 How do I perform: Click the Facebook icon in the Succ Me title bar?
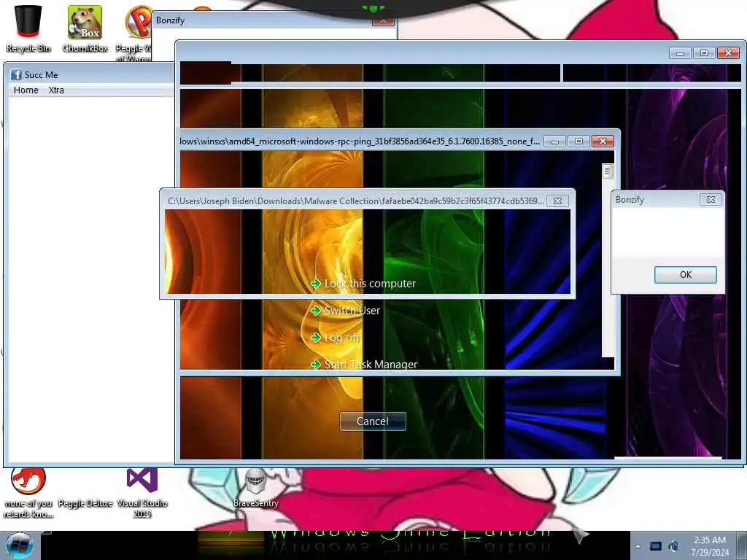tap(16, 75)
